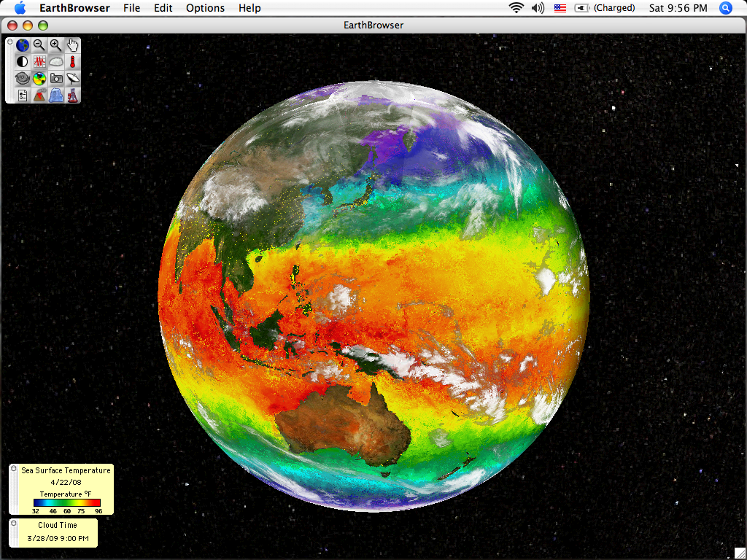Screen dimensions: 747x560
Task: Click the 'Cloud Time' label
Action: [58, 525]
